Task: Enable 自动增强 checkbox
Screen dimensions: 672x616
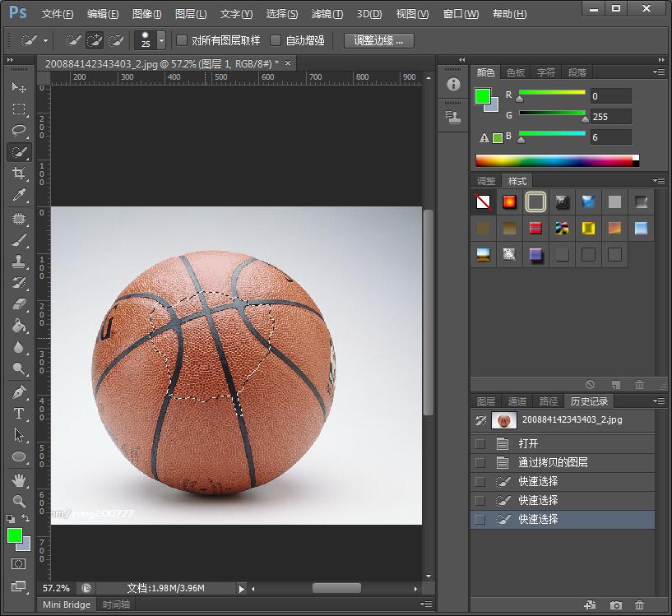Action: click(x=276, y=40)
